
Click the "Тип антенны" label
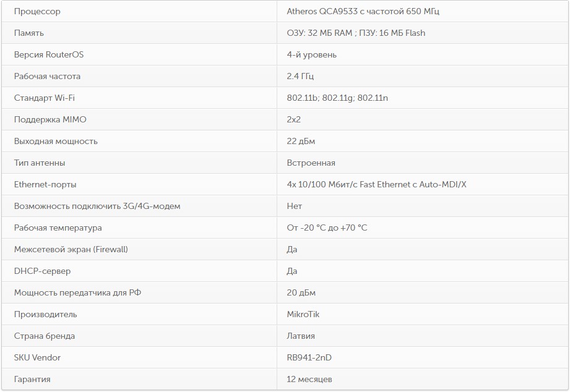pyautogui.click(x=40, y=163)
